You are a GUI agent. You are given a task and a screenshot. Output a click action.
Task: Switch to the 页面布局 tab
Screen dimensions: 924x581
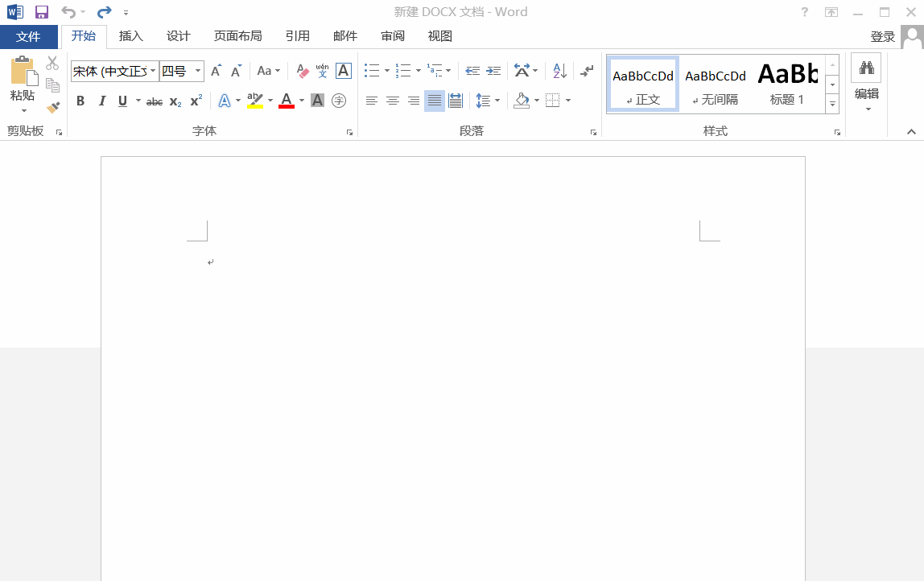coord(238,36)
